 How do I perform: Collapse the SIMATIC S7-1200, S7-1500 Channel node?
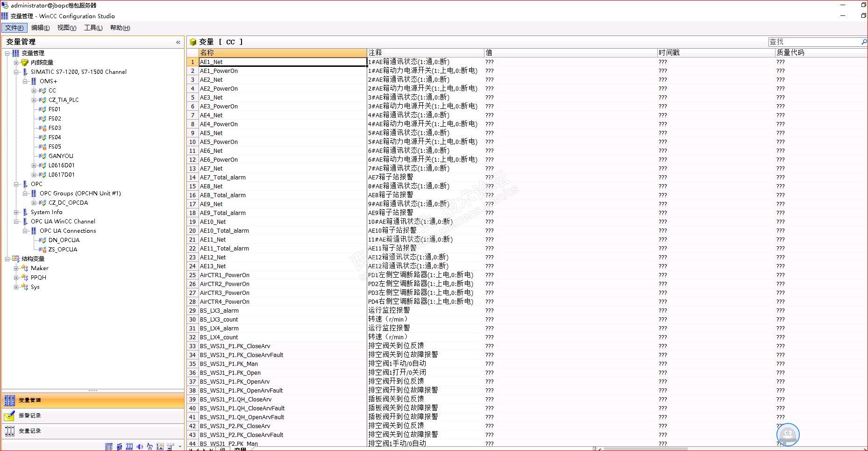[16, 72]
